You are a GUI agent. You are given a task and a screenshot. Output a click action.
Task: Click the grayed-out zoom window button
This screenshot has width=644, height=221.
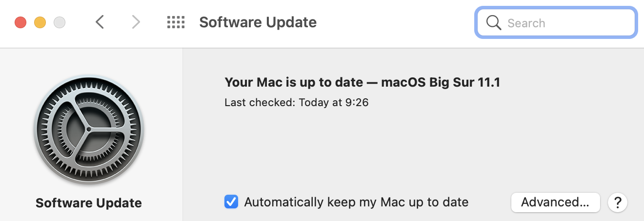coord(60,22)
